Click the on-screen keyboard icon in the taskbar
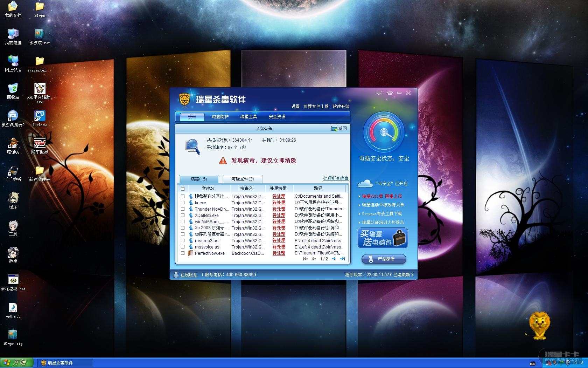The height and width of the screenshot is (368, 588). (533, 363)
